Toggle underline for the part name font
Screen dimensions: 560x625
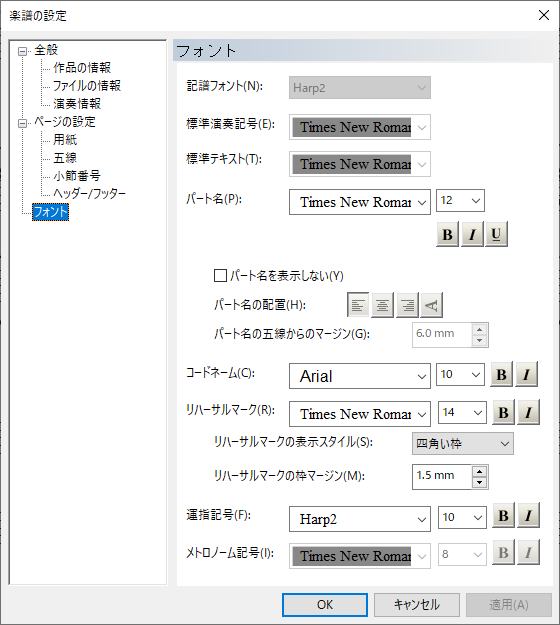pos(496,234)
